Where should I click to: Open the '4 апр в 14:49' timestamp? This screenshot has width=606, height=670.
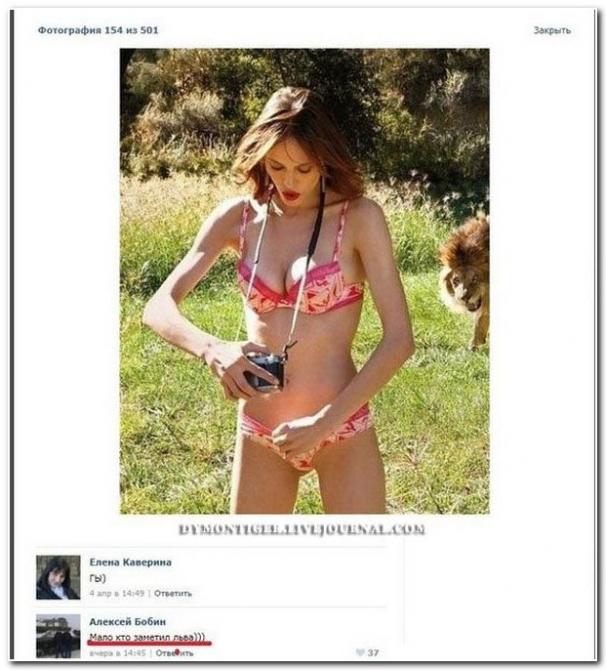pos(117,594)
